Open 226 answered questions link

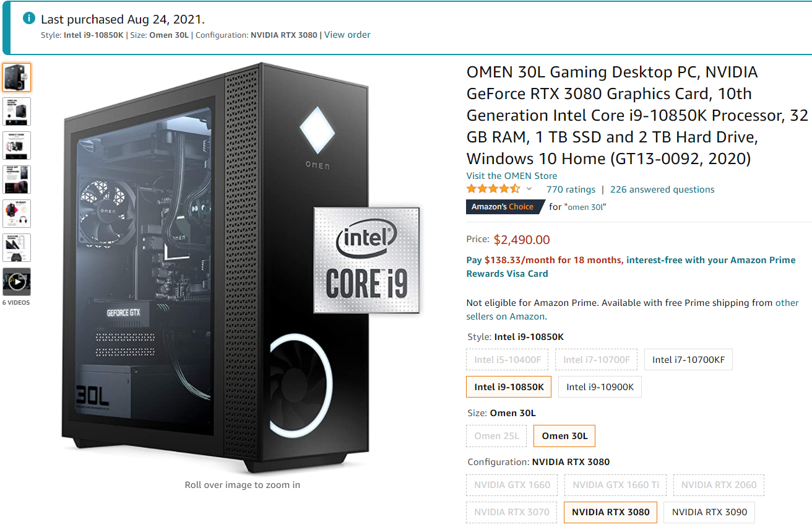point(662,189)
